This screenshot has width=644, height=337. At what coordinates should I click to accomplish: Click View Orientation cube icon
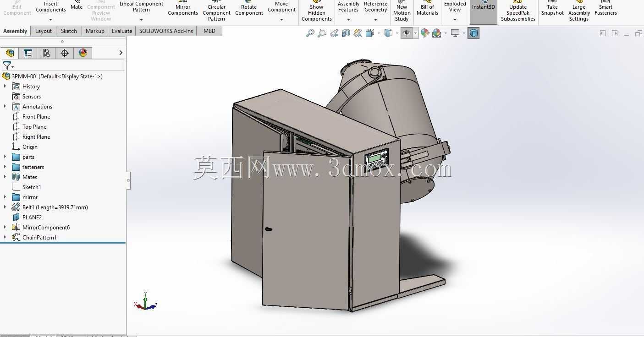(370, 33)
